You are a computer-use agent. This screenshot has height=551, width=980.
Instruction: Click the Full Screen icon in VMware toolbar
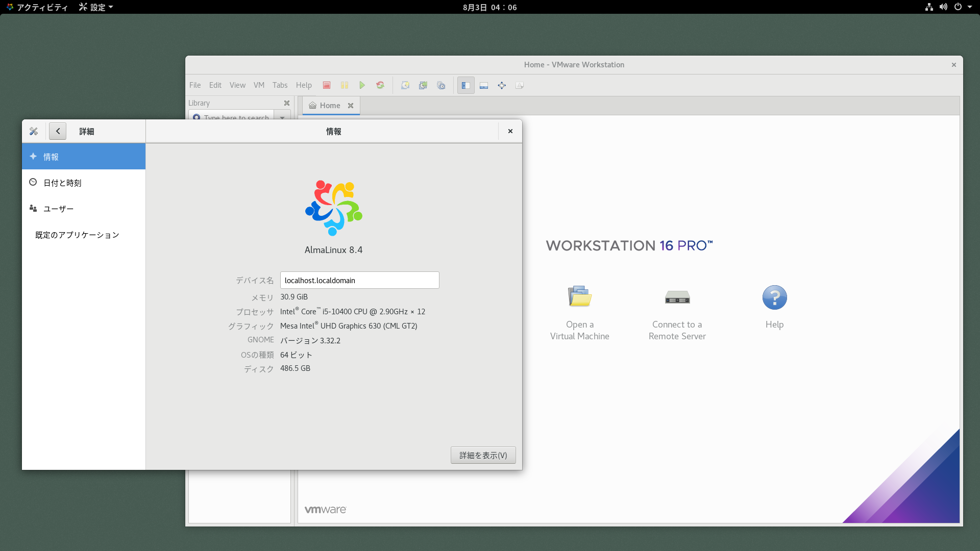(x=502, y=85)
